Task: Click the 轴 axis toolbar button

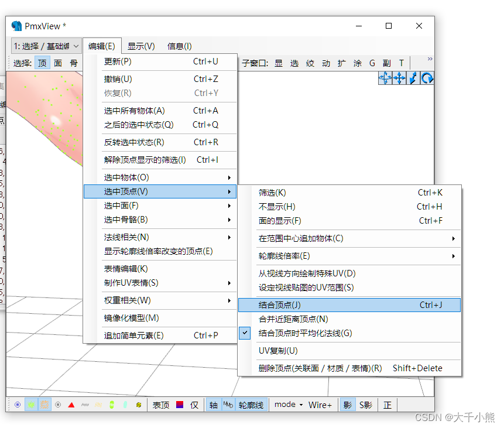Action: point(213,405)
